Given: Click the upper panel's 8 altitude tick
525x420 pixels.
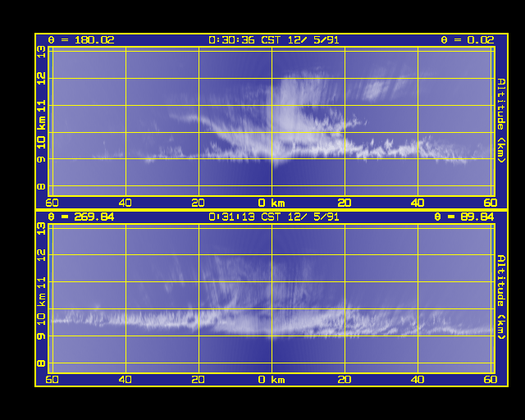Looking at the screenshot, I should [41, 186].
